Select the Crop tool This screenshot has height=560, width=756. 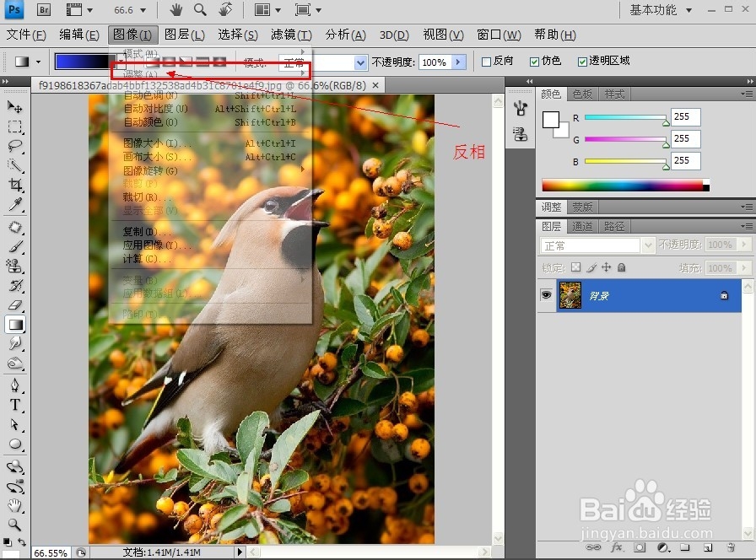pyautogui.click(x=15, y=185)
